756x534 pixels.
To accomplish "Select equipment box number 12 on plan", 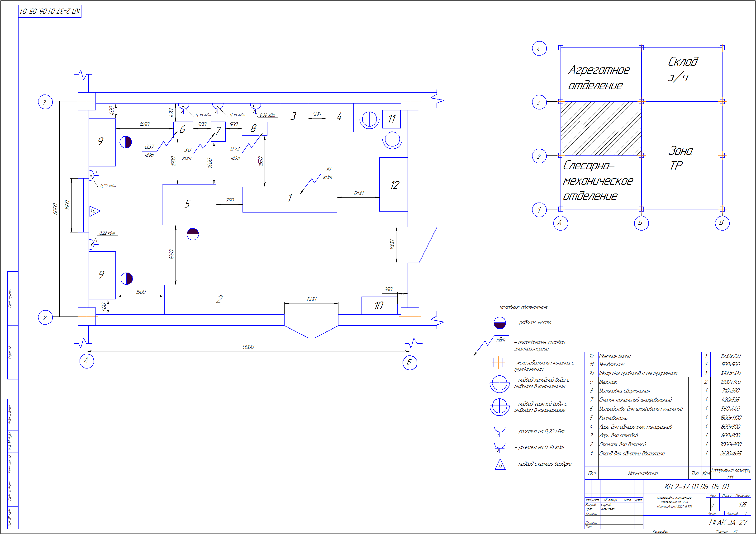I will click(x=394, y=185).
